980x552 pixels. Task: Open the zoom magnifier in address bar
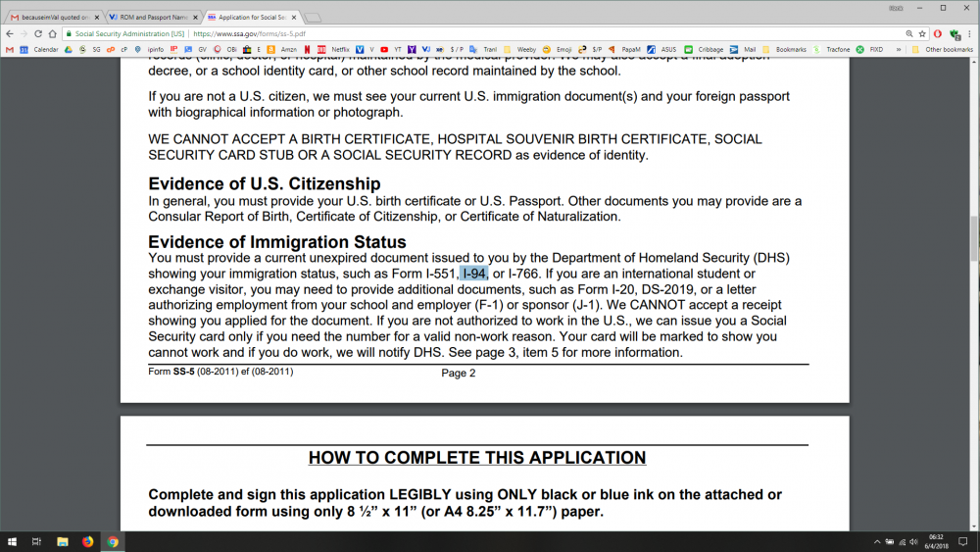tap(909, 33)
